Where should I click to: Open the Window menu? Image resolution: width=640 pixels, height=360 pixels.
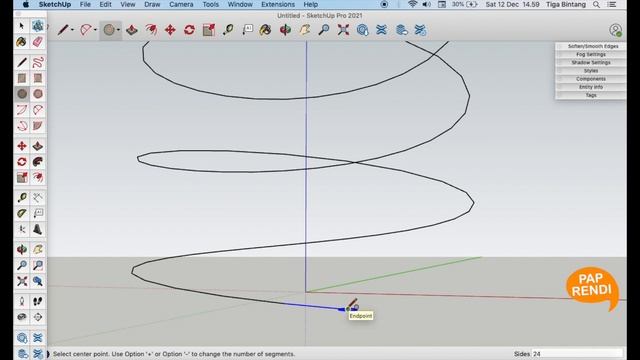(240, 4)
